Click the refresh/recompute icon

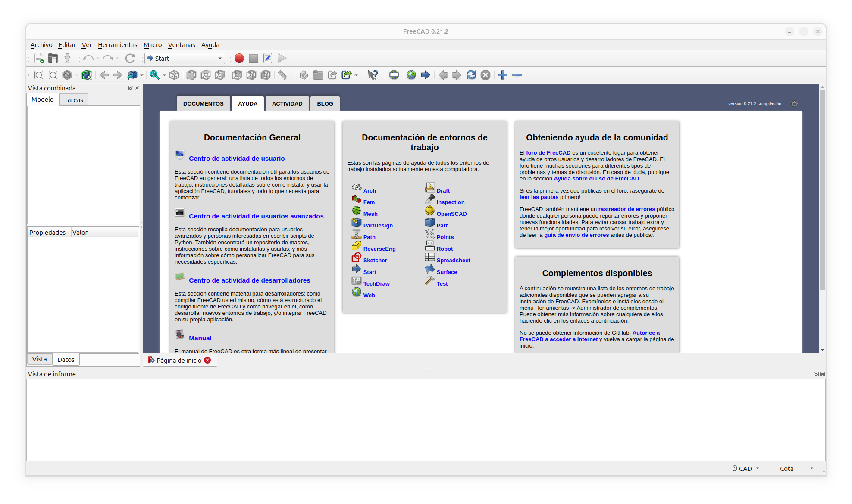point(130,58)
